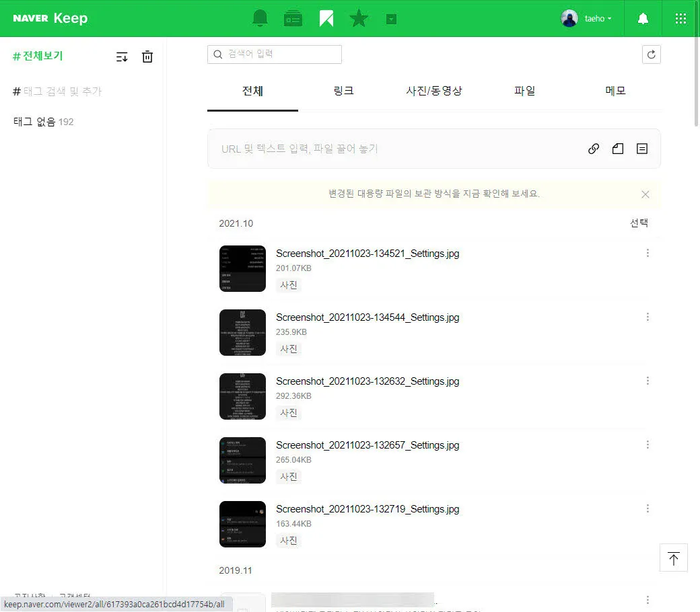Enable selection mode via 선택 button
The width and height of the screenshot is (700, 612).
pos(638,223)
